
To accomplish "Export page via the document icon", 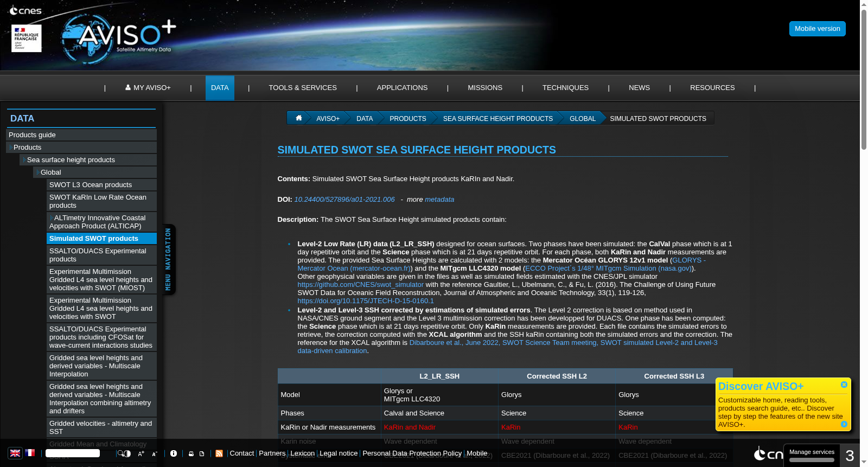I will tap(202, 453).
